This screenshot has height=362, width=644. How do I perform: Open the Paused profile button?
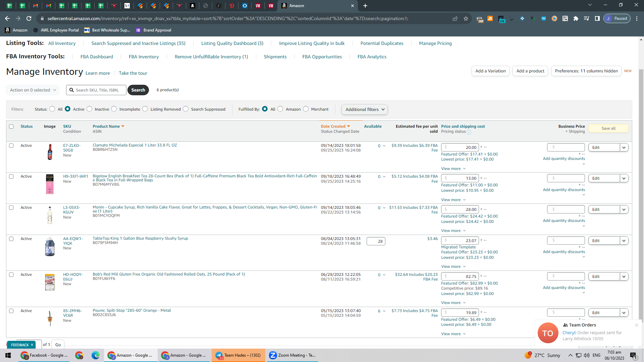[617, 18]
